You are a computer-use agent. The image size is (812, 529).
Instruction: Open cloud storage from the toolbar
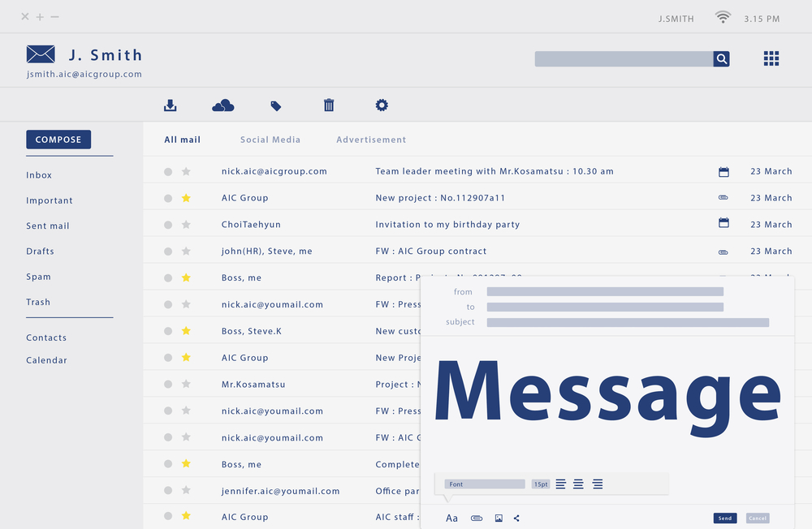coord(222,105)
